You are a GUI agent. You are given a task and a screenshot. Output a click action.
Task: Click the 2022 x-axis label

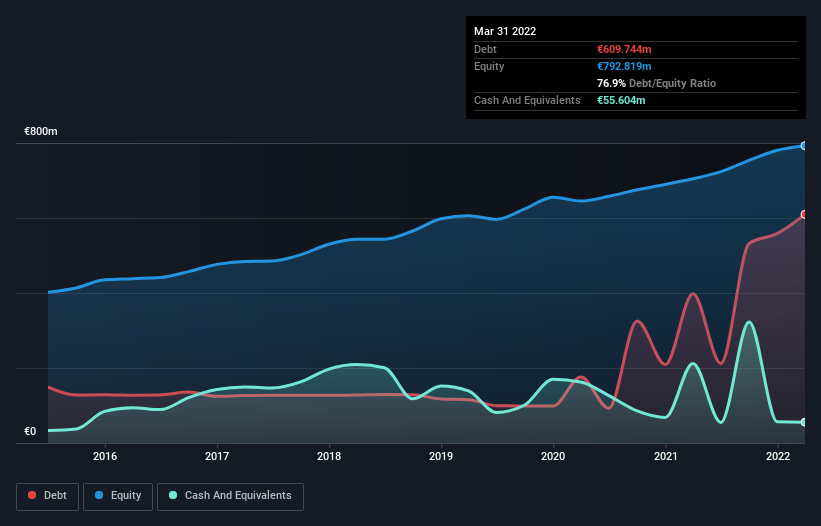coord(778,456)
